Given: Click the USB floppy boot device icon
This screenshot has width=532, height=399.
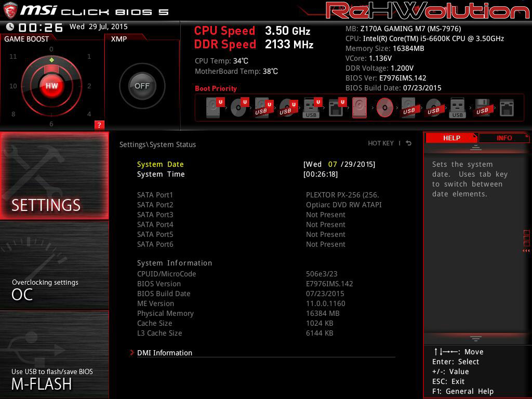Looking at the screenshot, I should (481, 108).
